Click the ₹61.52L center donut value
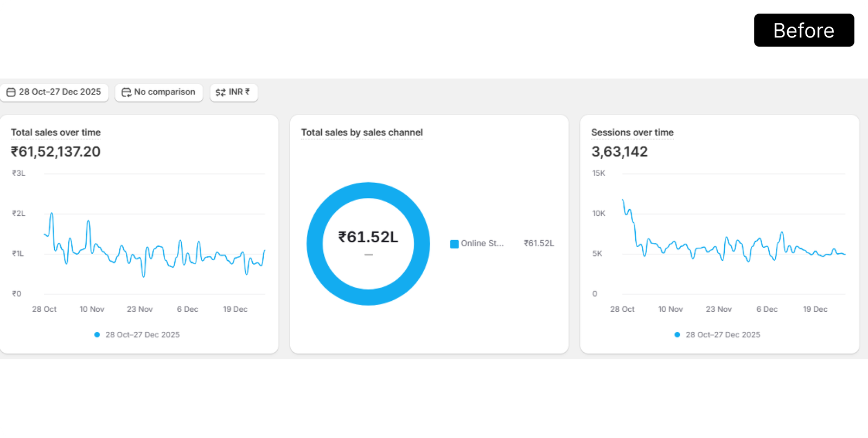This screenshot has height=438, width=868. (368, 237)
